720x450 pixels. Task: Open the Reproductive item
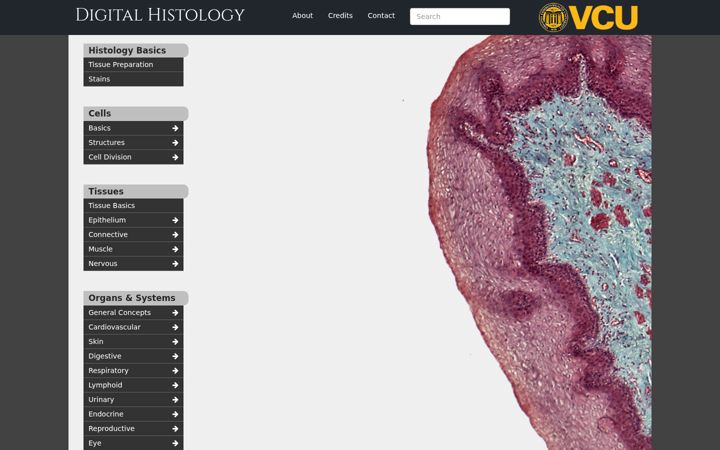point(133,428)
